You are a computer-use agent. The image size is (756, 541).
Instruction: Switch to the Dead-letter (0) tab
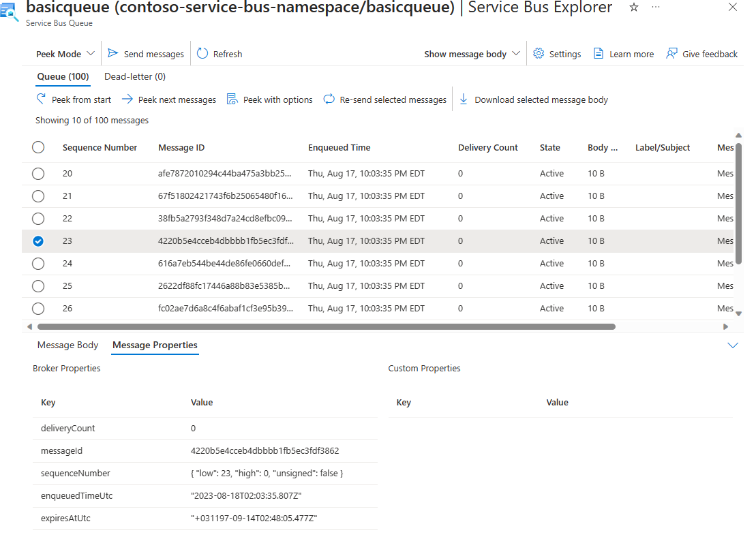[x=135, y=76]
